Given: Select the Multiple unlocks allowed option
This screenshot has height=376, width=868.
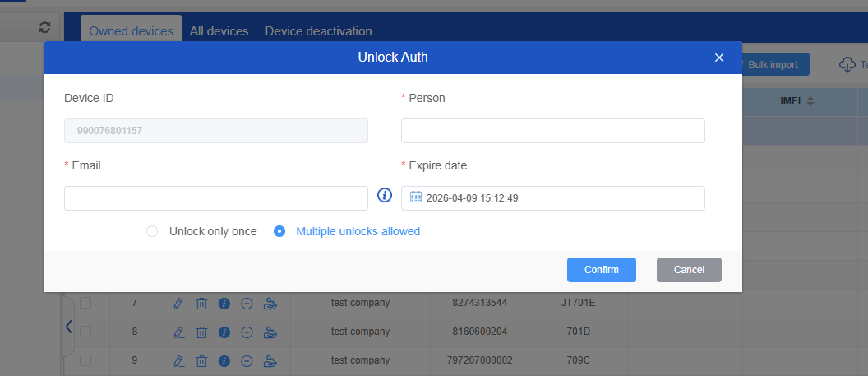Looking at the screenshot, I should point(279,231).
